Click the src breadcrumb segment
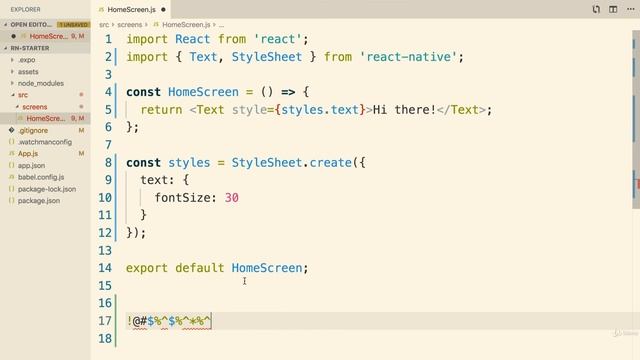Image resolution: width=640 pixels, height=360 pixels. 104,25
